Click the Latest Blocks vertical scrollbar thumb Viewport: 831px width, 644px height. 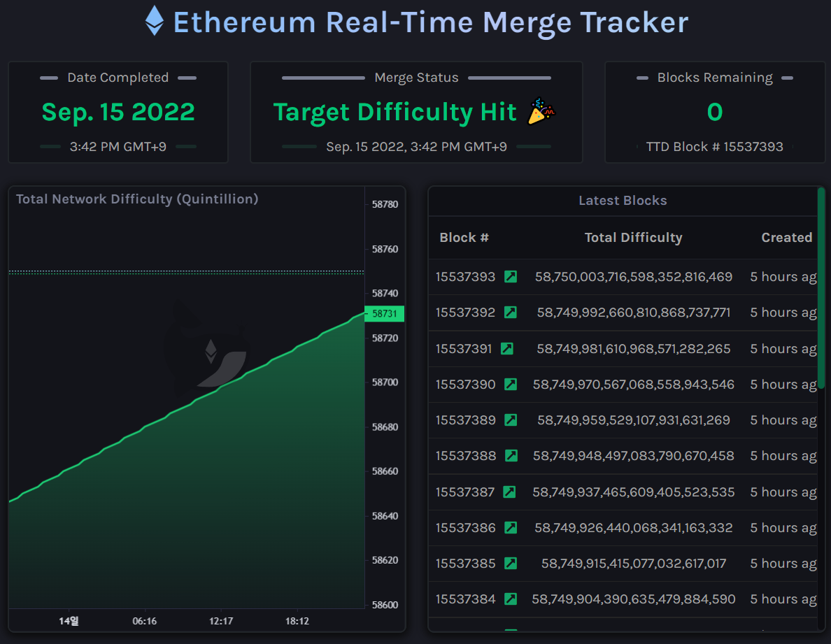coord(821,287)
